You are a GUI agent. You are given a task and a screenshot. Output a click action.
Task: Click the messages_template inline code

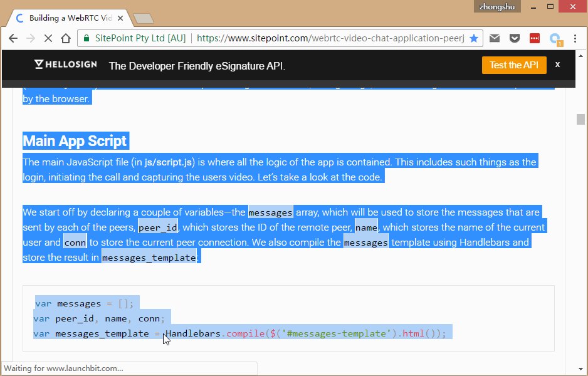149,258
